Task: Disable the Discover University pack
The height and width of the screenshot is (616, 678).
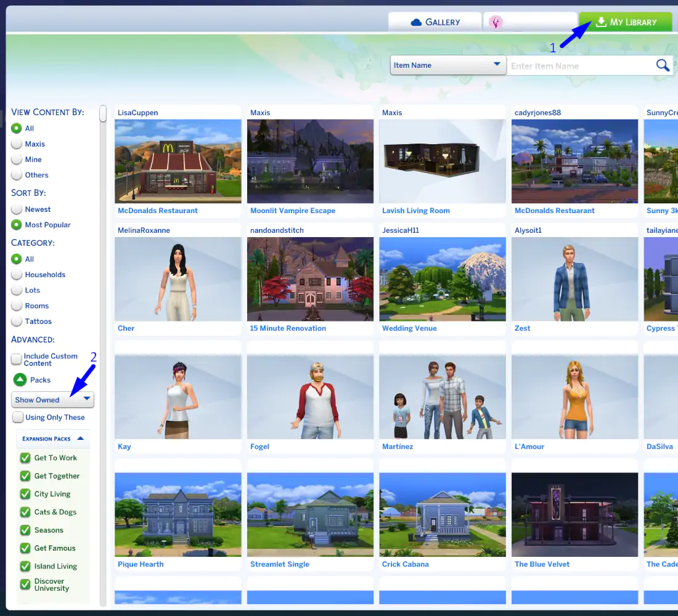Action: click(26, 584)
